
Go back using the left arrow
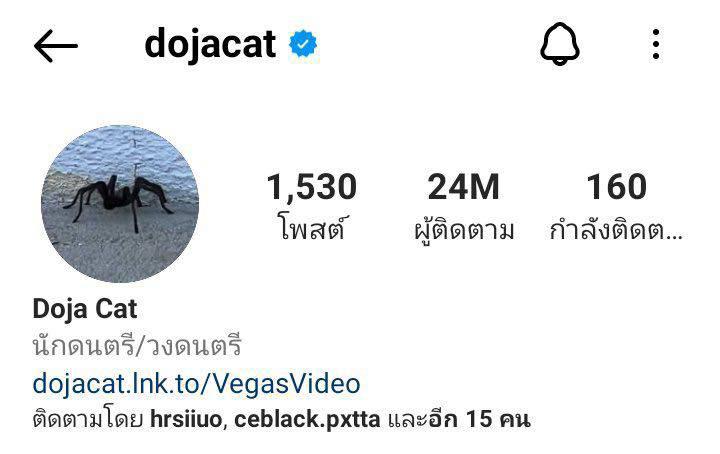[x=56, y=46]
